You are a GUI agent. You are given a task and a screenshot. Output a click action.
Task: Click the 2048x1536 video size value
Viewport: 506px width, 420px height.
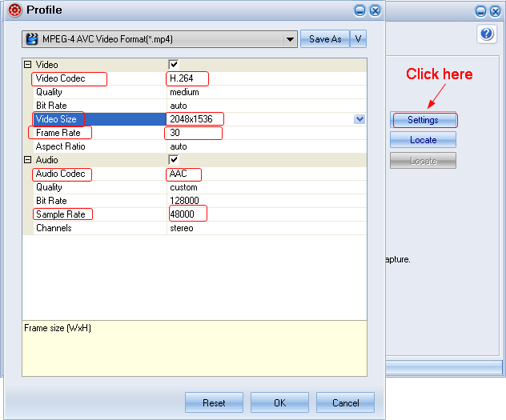[191, 119]
